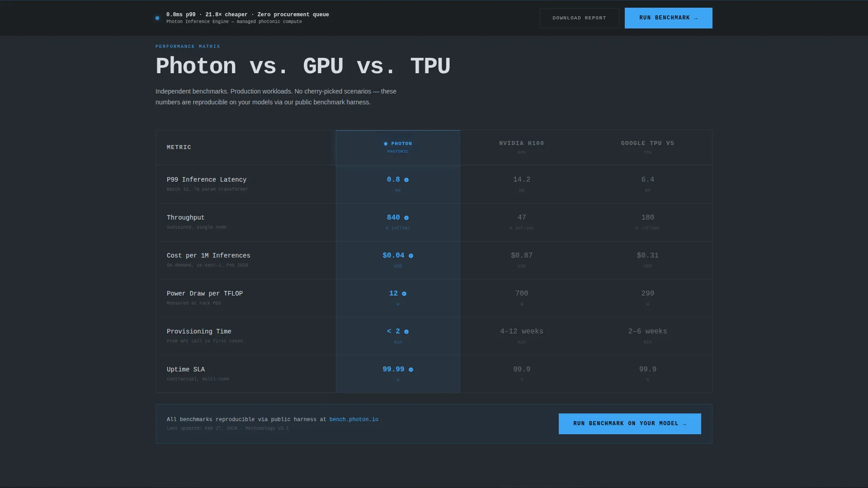Click the Sustained, single node note

click(x=196, y=227)
